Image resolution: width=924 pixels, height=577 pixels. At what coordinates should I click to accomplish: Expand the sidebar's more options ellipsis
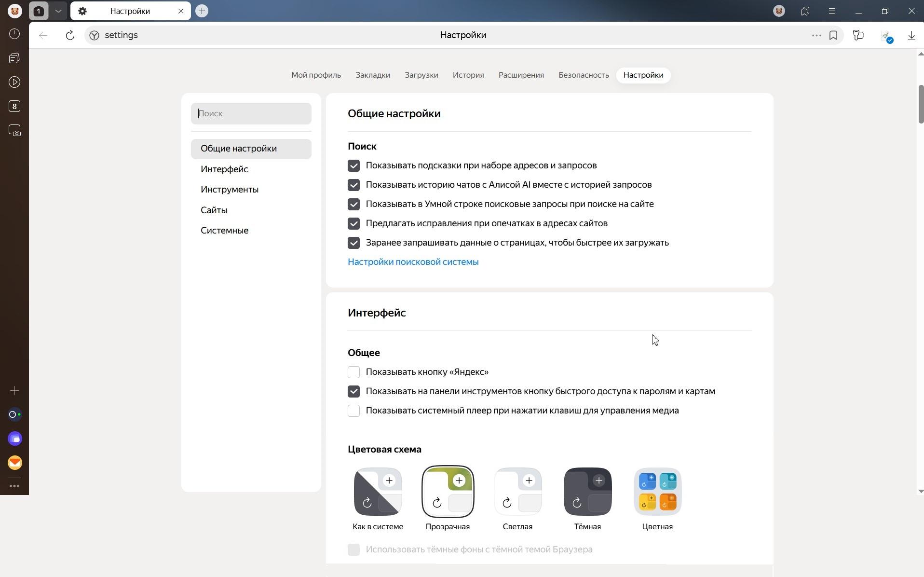coord(14,486)
